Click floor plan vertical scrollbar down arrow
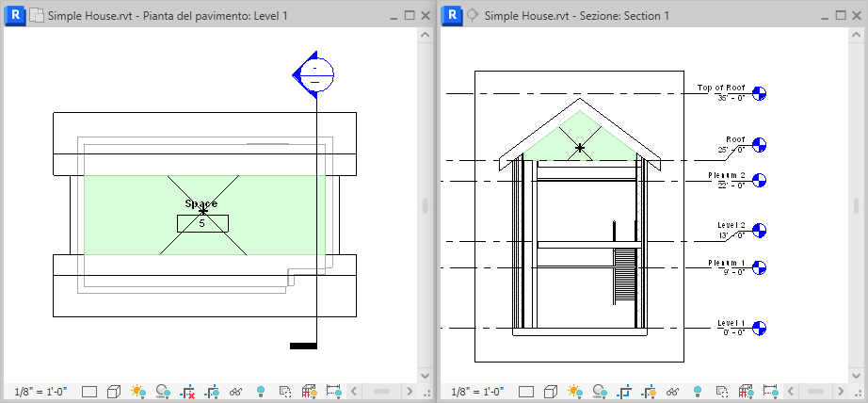Image resolution: width=868 pixels, height=403 pixels. [426, 376]
